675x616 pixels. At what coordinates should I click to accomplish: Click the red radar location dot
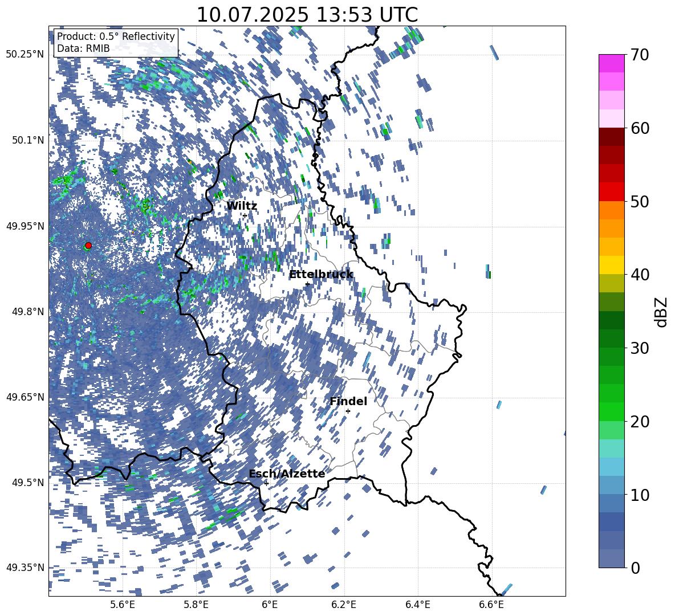coord(88,246)
